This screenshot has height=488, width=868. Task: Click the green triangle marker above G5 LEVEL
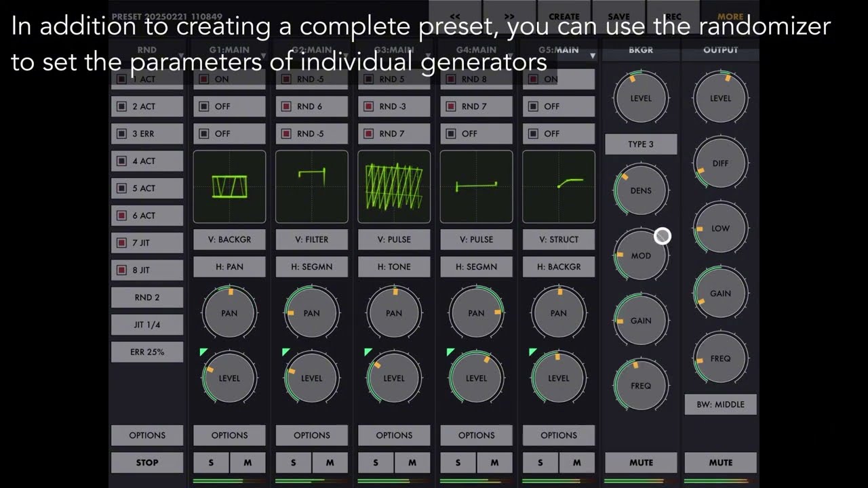coord(532,352)
